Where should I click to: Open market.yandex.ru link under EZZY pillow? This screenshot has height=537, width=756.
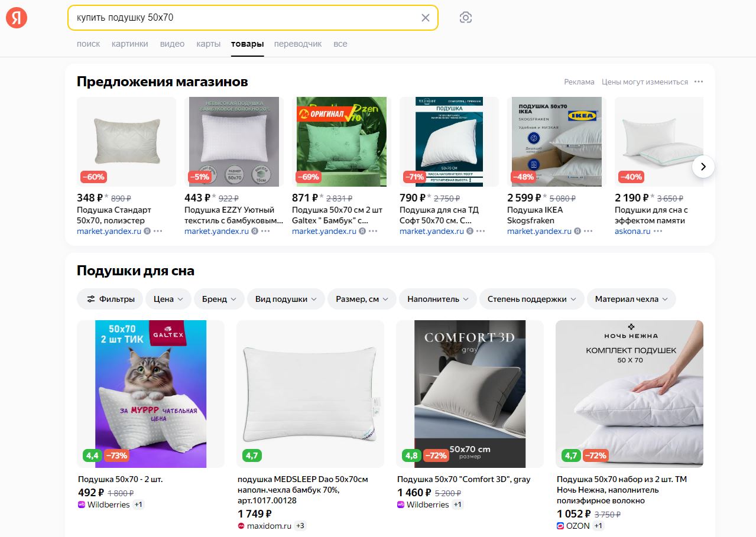[216, 231]
